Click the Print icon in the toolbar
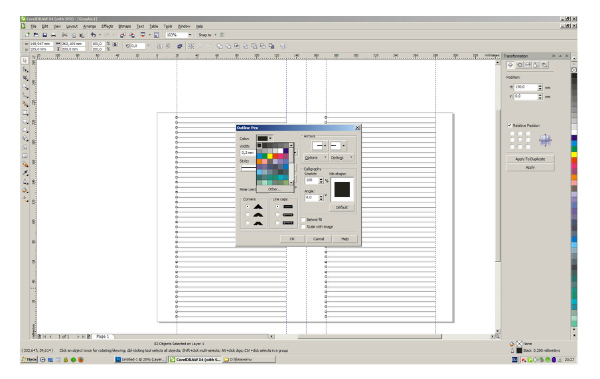The width and height of the screenshot is (600, 379). [x=53, y=35]
